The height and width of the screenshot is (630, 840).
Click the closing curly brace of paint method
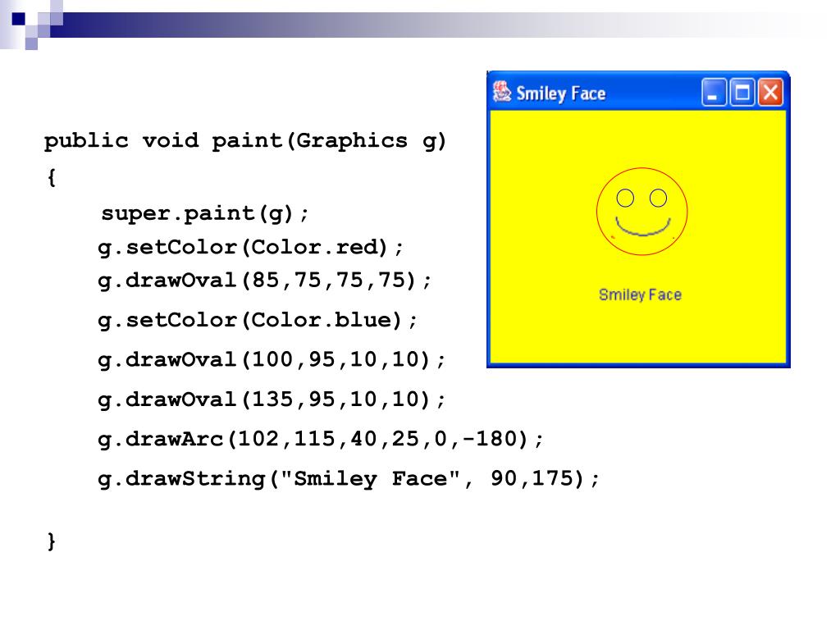(x=52, y=541)
